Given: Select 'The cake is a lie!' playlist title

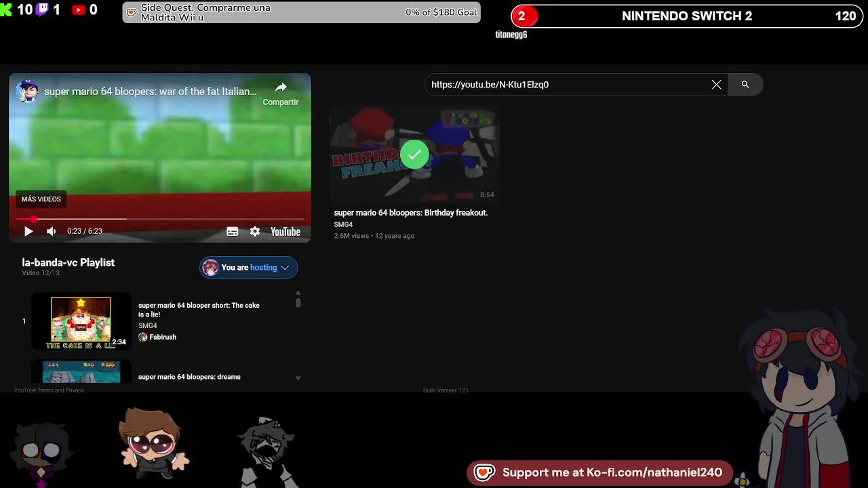Looking at the screenshot, I should [199, 310].
